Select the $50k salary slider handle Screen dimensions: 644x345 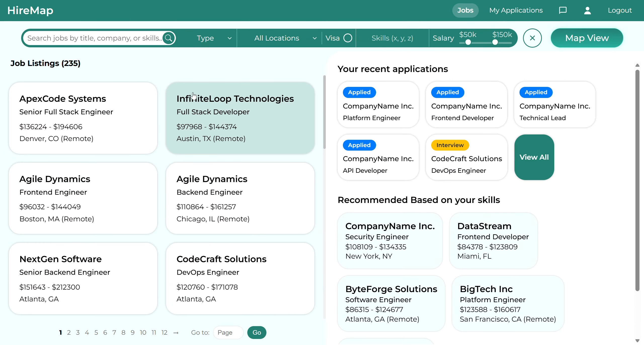[468, 42]
